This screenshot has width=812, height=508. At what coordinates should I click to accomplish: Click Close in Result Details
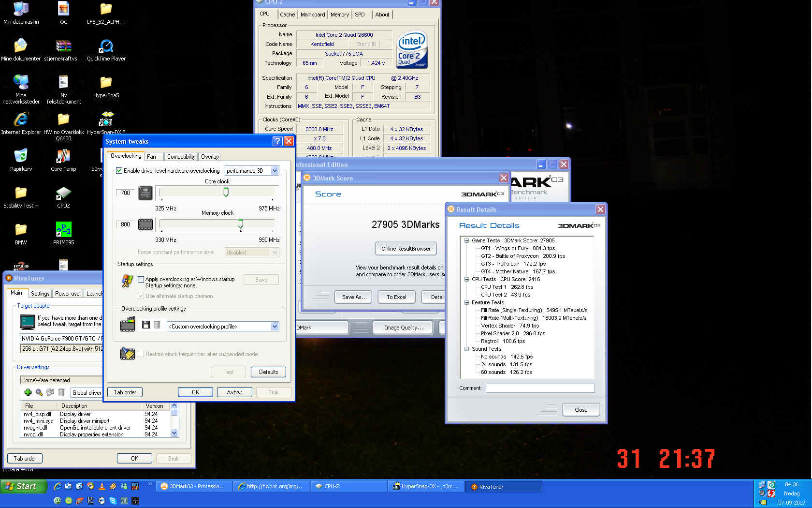(x=581, y=410)
